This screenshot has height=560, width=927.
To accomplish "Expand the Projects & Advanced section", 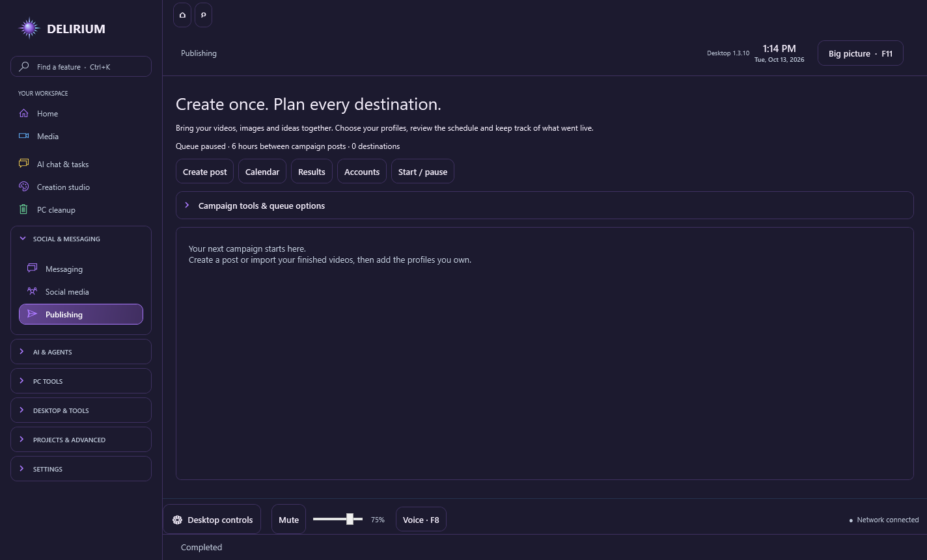I will (x=81, y=440).
